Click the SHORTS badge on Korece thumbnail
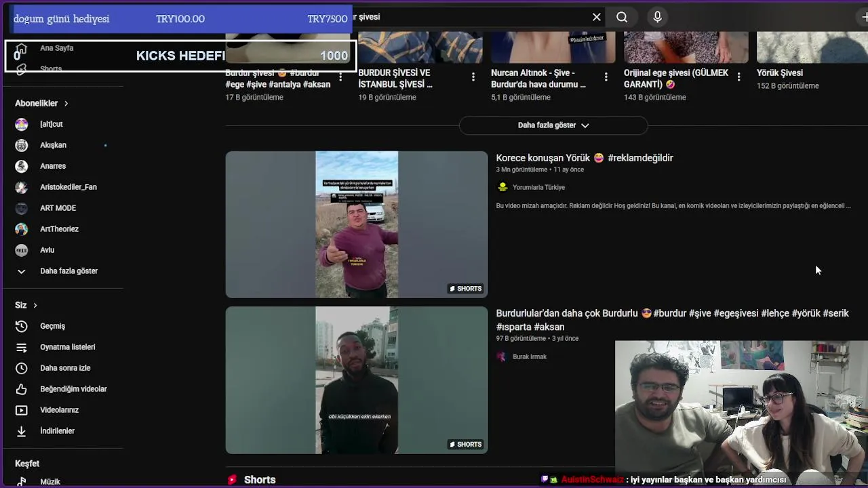This screenshot has height=488, width=868. (465, 289)
